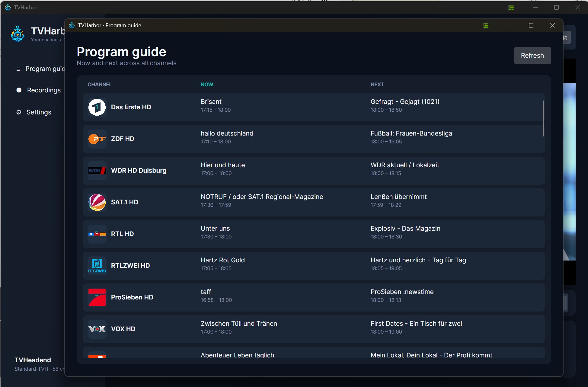This screenshot has width=588, height=387.
Task: Click the green tray icon in main TVHarbor title bar
Action: (x=511, y=8)
